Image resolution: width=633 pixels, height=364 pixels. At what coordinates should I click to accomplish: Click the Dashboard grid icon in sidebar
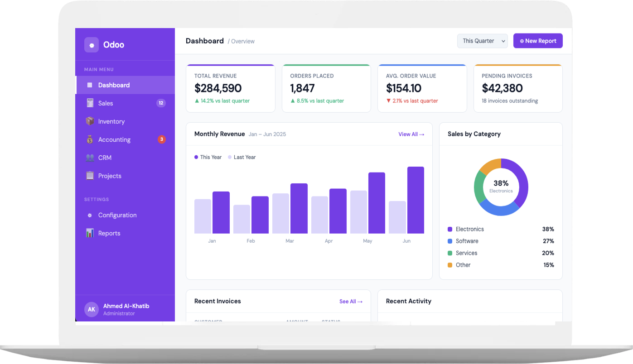point(90,85)
